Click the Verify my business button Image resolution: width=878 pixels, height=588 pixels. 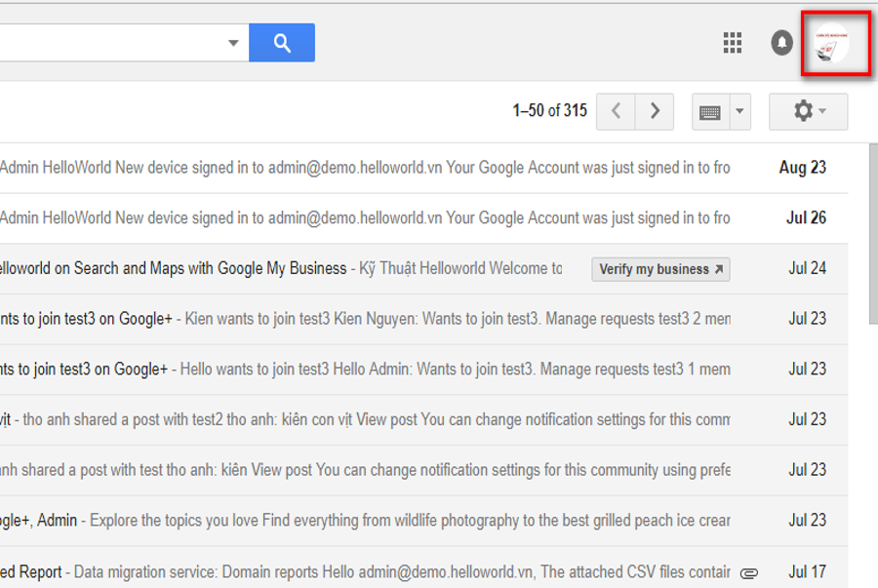point(660,269)
